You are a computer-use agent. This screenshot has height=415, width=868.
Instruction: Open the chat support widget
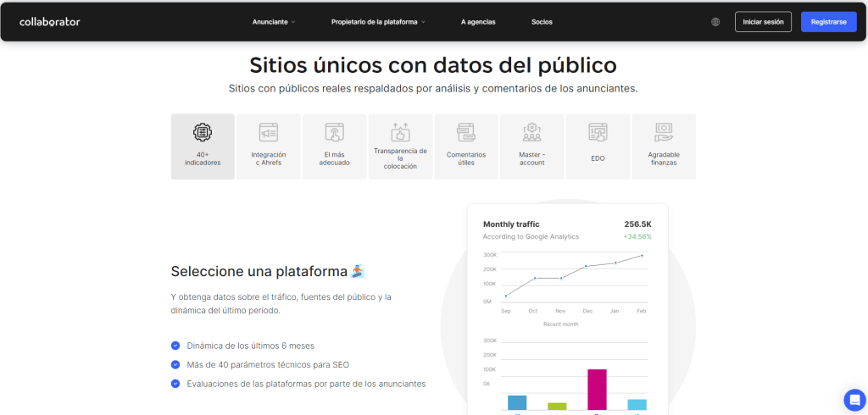pyautogui.click(x=854, y=400)
